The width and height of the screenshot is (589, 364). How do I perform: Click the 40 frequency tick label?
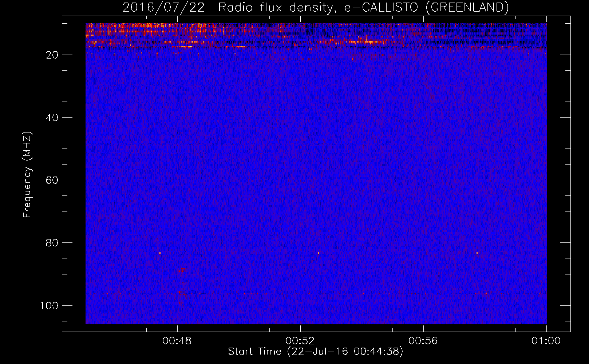52,118
